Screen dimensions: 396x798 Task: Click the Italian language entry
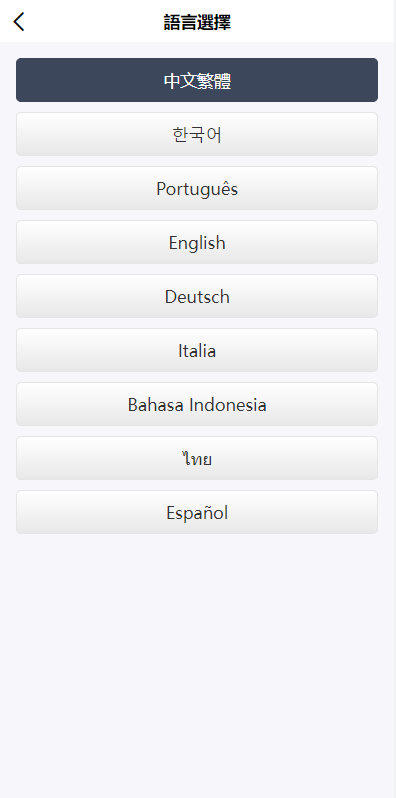(x=197, y=350)
